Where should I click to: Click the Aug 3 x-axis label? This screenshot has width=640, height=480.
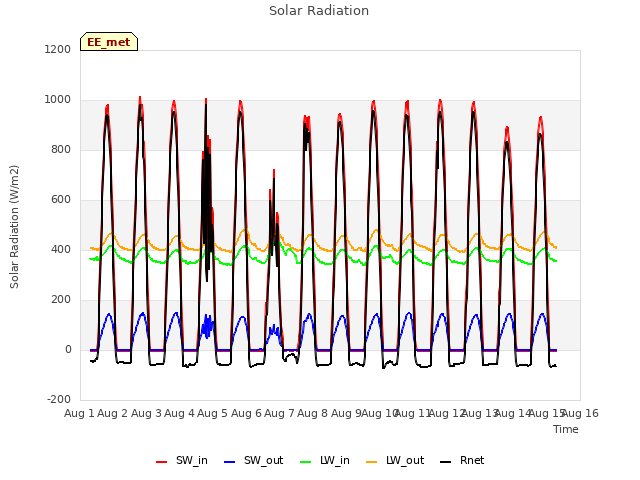coord(146,413)
